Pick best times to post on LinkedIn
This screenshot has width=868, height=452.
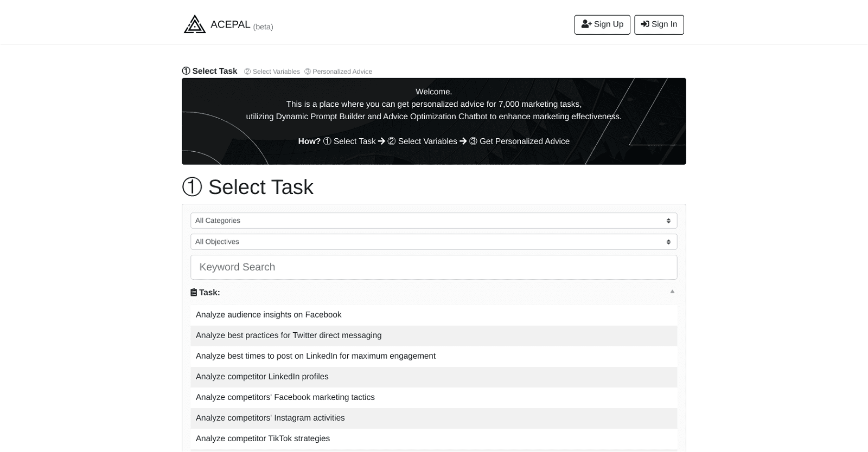tap(315, 356)
